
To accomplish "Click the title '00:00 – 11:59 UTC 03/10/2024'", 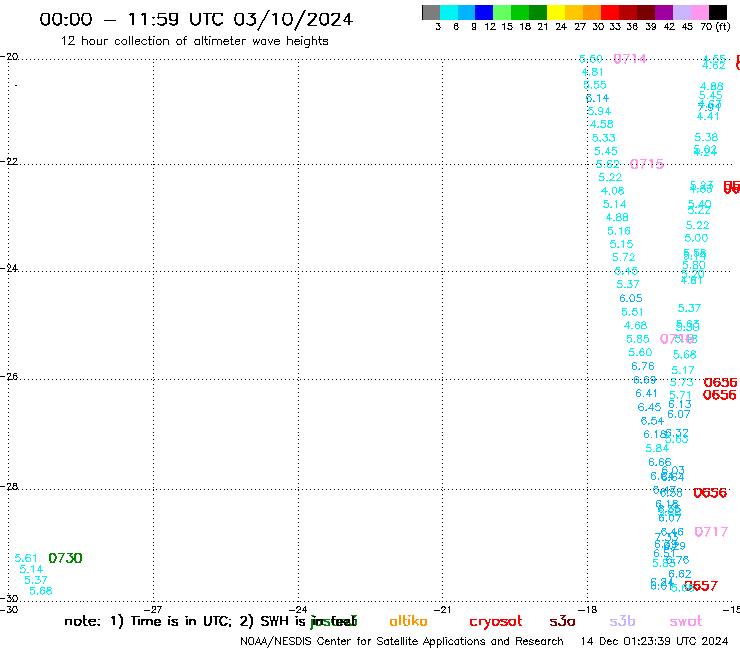I will [196, 19].
